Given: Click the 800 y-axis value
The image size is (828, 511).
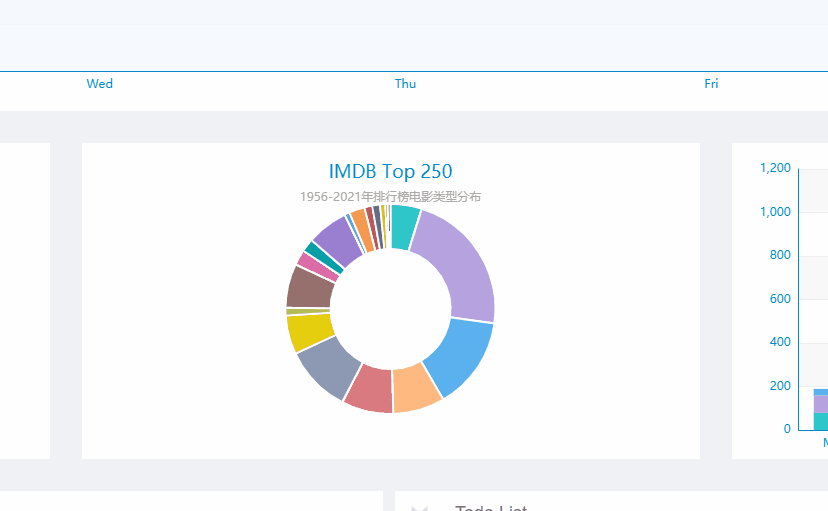Looking at the screenshot, I should [x=780, y=255].
